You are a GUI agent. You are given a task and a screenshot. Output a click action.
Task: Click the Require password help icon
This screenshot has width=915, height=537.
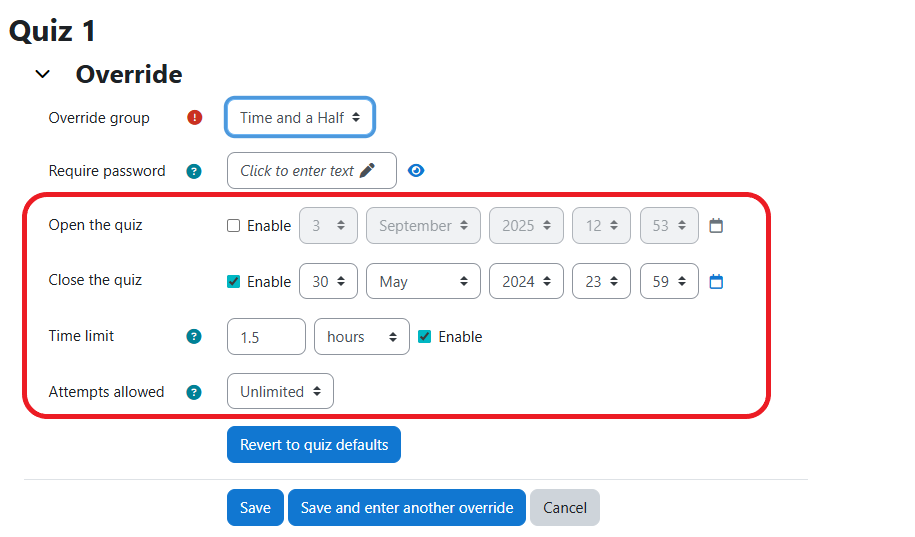(x=194, y=171)
